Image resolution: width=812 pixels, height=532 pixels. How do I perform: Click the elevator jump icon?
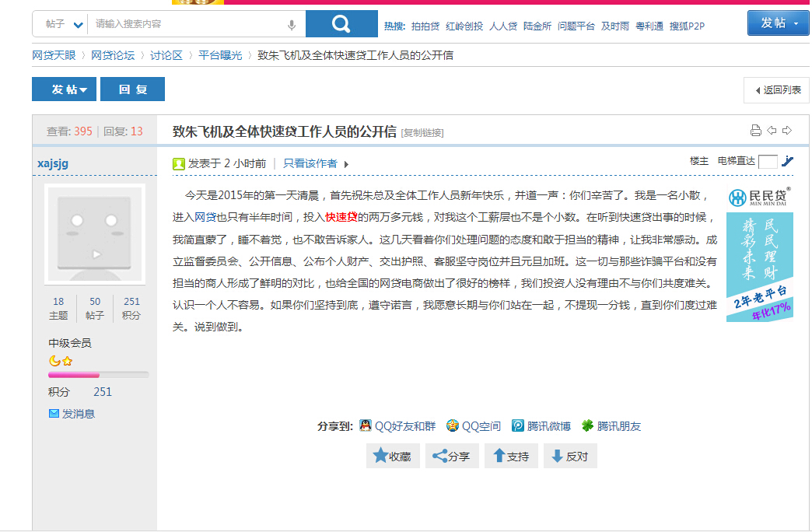(x=787, y=161)
